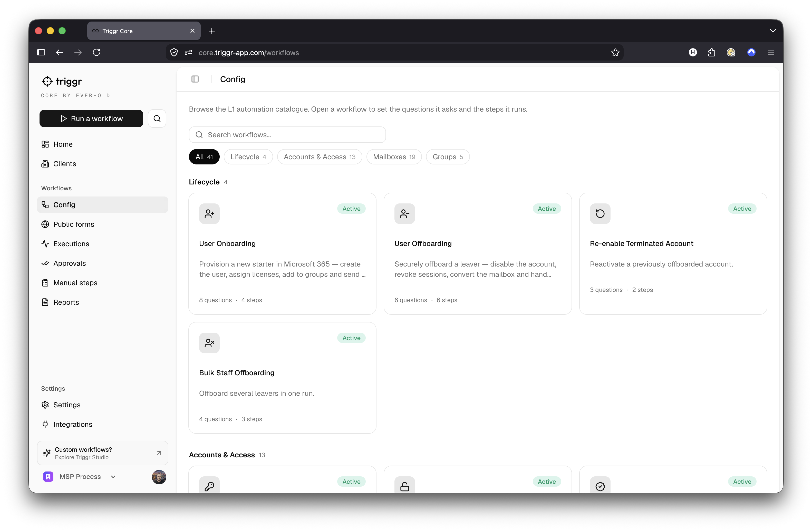
Task: Click the Active badge on User Offboarding
Action: tap(547, 209)
